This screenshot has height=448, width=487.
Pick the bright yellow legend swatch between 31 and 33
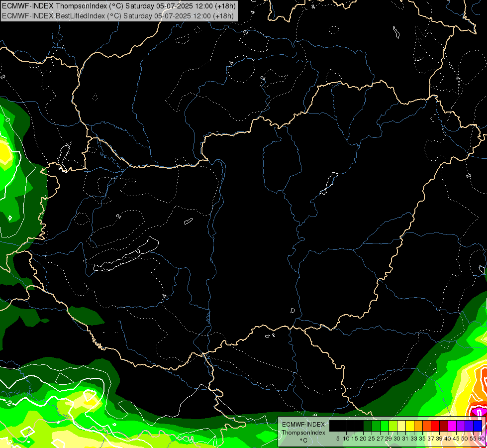coord(410,426)
